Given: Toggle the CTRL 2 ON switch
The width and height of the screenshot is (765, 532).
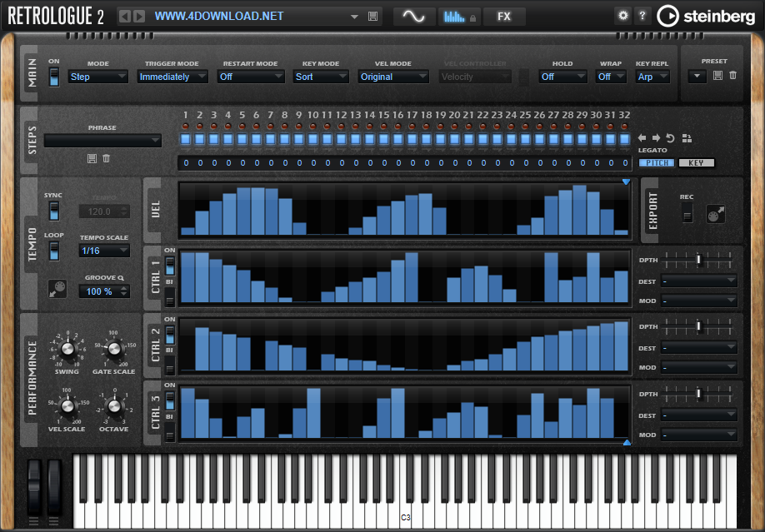Looking at the screenshot, I should (170, 335).
